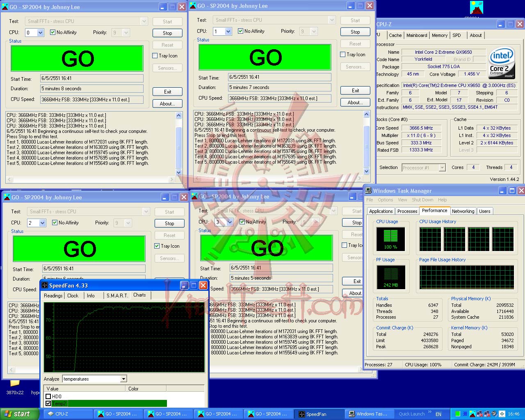Expand the Quick Launch chevron on the taskbar
This screenshot has height=420, width=525.
[429, 412]
